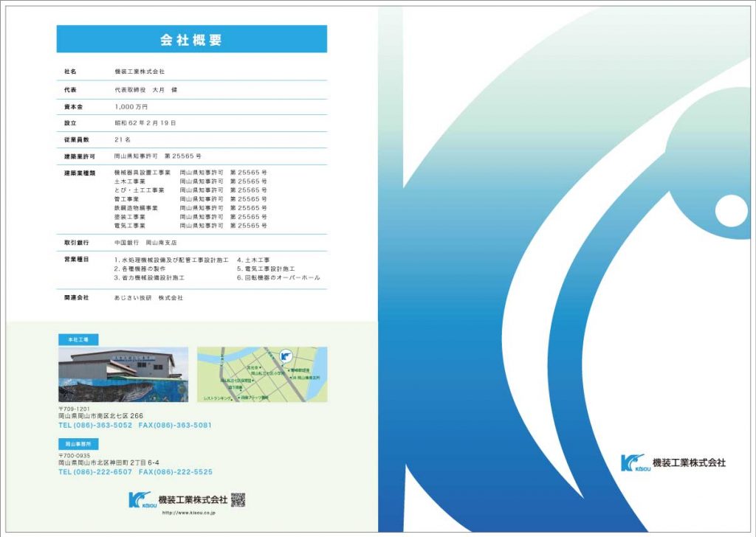
Task: Open the http://www.kisou.co.jp website link
Action: tap(188, 513)
